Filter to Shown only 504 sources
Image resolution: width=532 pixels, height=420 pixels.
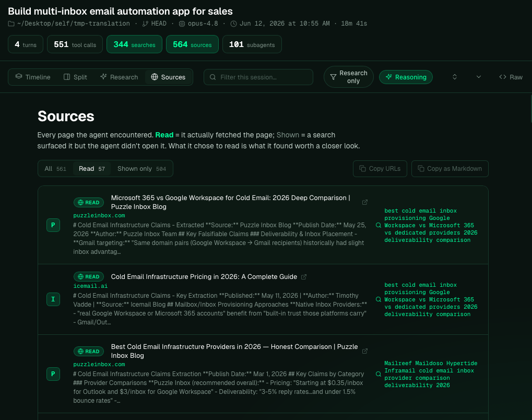click(x=141, y=169)
